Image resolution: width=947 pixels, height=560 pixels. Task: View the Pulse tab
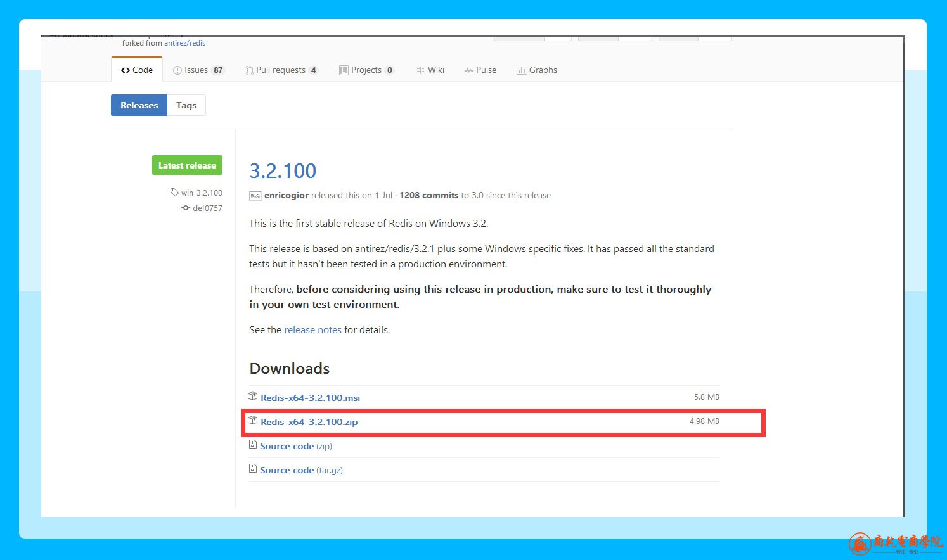coord(480,70)
